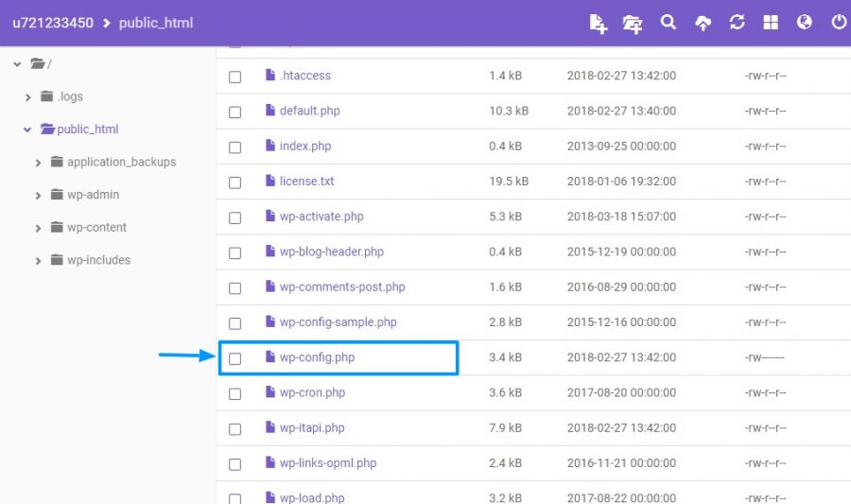The image size is (851, 504).
Task: Click the file icon beside license.txt
Action: (270, 181)
